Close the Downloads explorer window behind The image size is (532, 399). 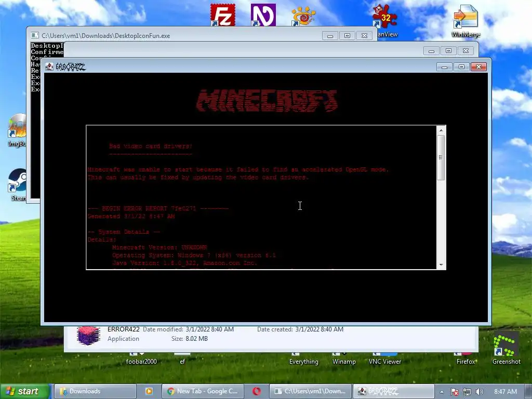coord(466,51)
